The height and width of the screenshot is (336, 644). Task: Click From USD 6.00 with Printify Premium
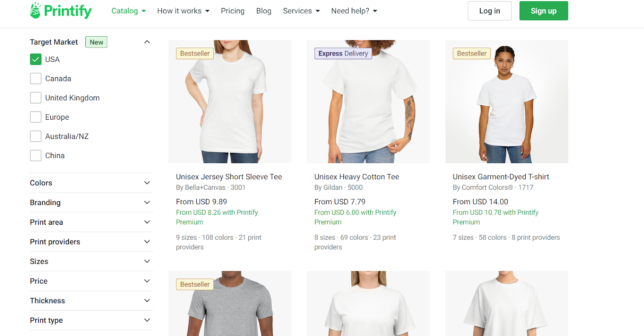point(355,217)
